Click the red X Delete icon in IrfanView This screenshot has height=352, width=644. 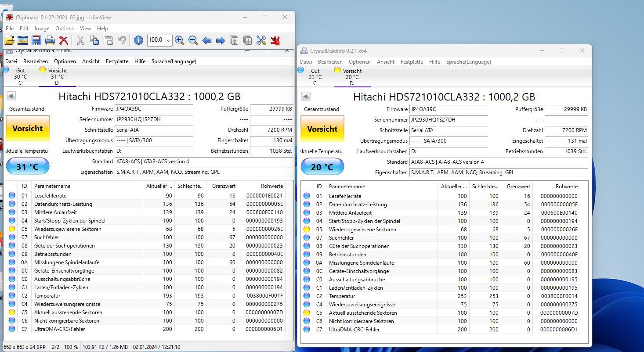pyautogui.click(x=64, y=40)
